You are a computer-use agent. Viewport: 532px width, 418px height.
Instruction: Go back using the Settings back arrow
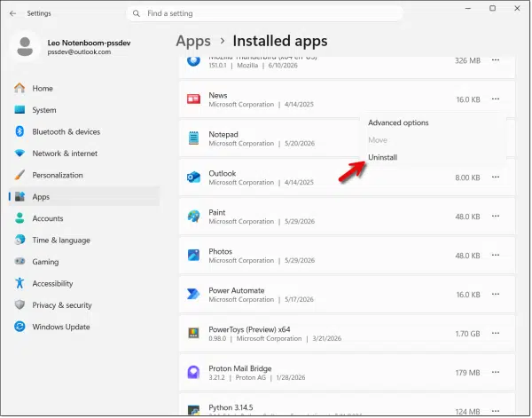pyautogui.click(x=13, y=13)
